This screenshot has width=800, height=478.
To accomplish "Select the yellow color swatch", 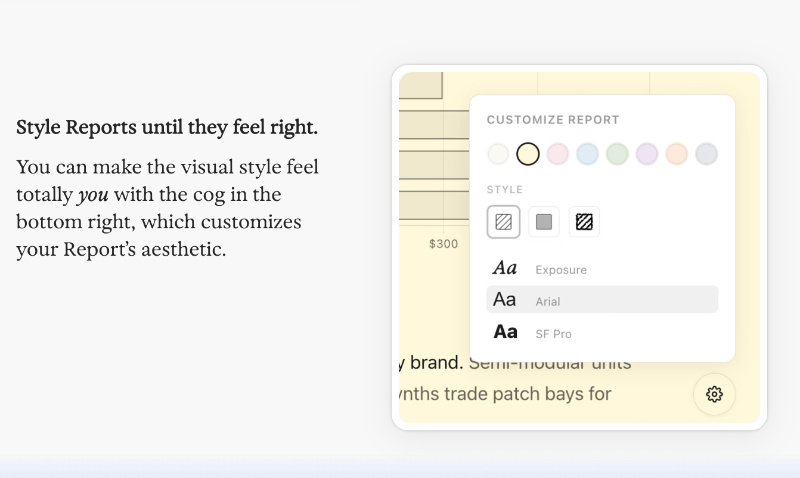I will [x=528, y=154].
